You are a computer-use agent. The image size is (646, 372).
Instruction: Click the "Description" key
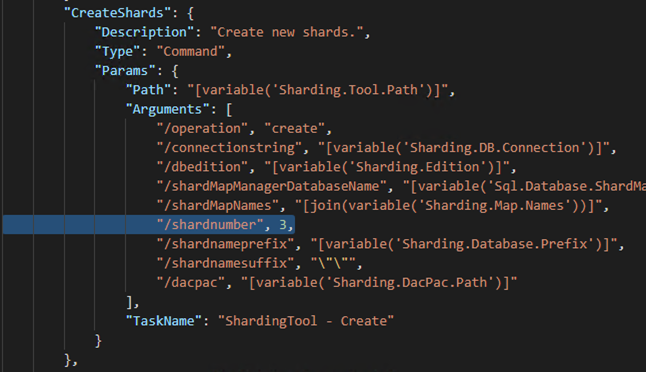[x=144, y=32]
